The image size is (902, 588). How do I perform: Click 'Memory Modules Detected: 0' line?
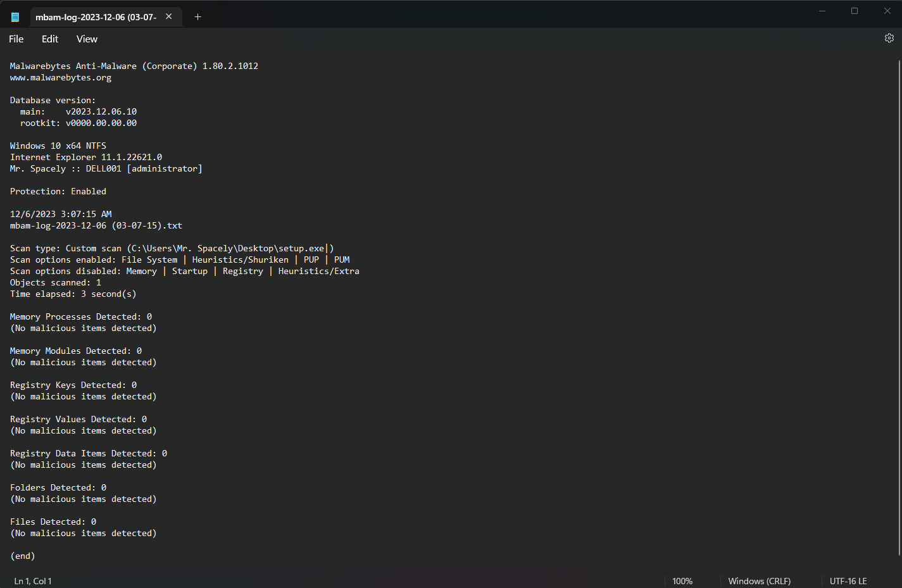(76, 351)
